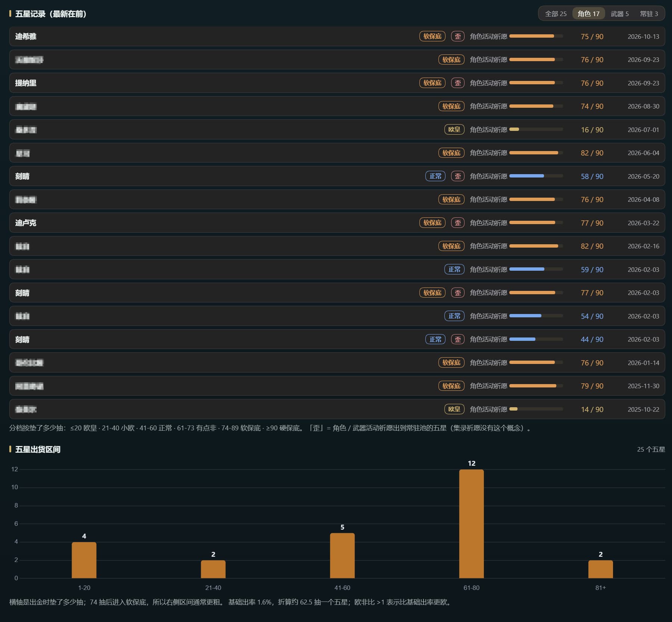Click the 歪 badge in 迪卢克 row
The image size is (672, 622).
click(x=457, y=223)
